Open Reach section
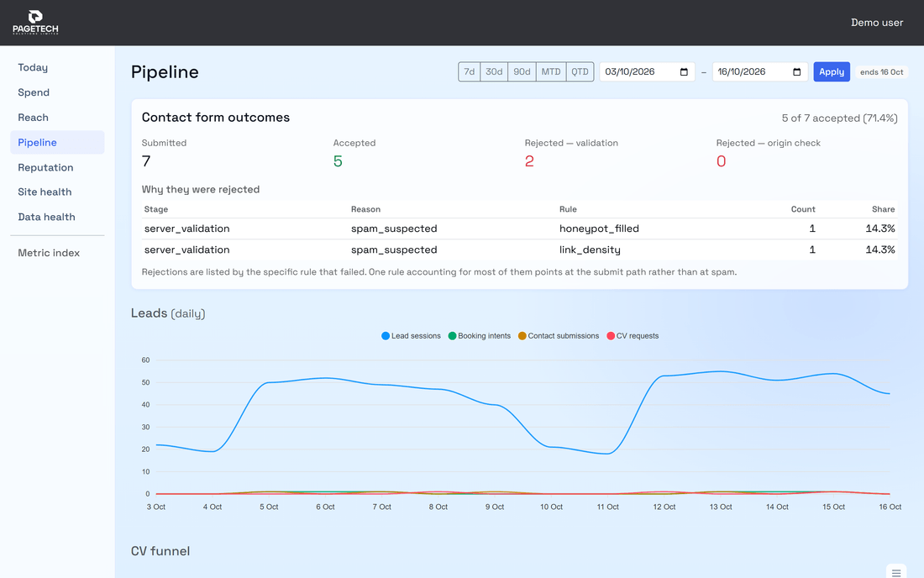924x578 pixels. coord(57,118)
